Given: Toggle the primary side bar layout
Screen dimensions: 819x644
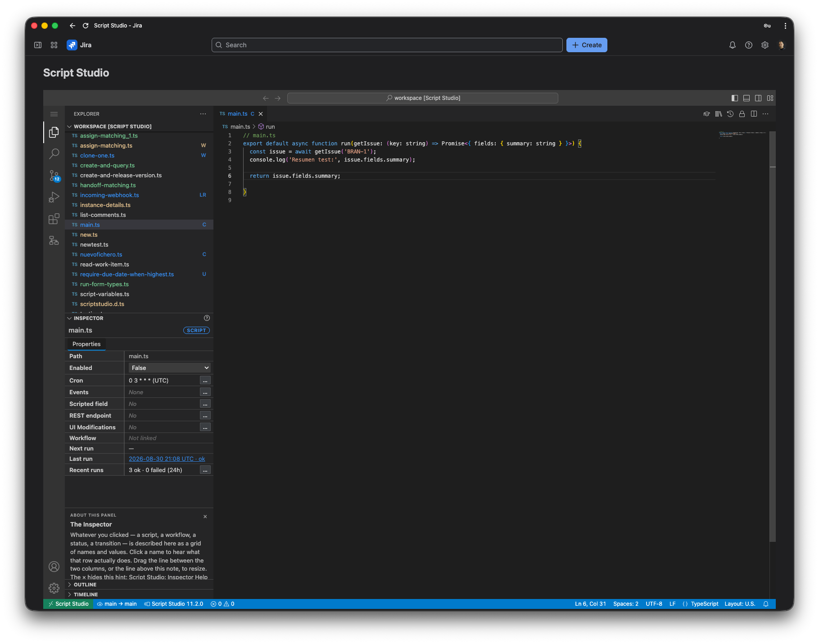Looking at the screenshot, I should point(735,98).
